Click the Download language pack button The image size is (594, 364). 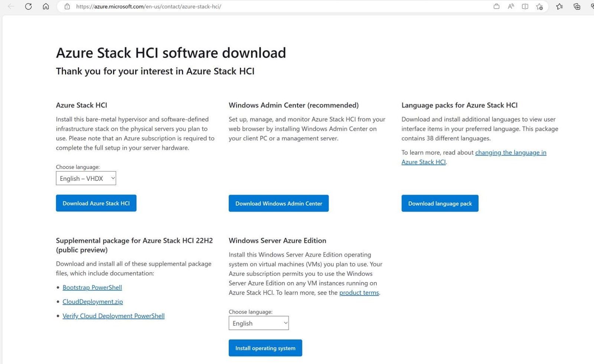pyautogui.click(x=440, y=203)
